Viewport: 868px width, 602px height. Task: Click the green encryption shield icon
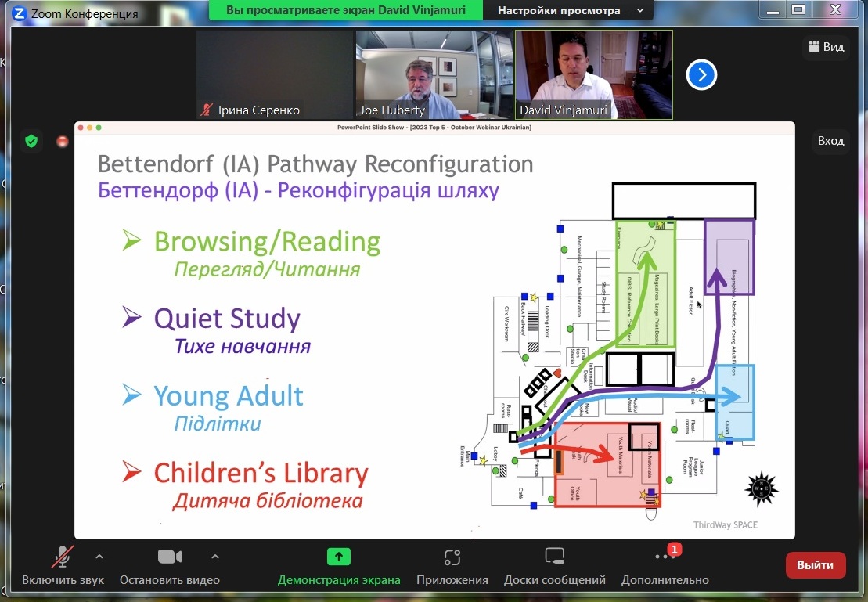(x=31, y=141)
